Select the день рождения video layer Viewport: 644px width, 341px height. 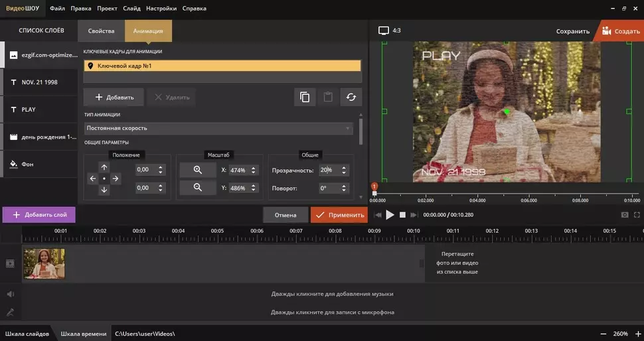(40, 137)
